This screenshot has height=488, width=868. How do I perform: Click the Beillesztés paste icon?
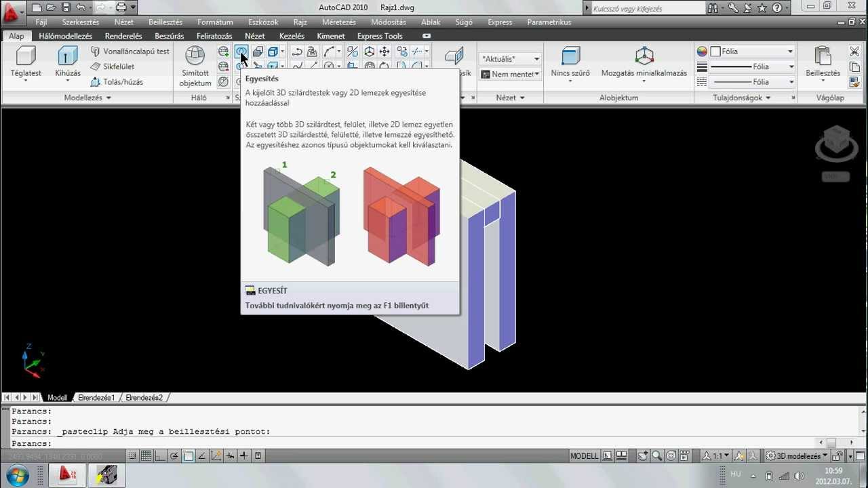pyautogui.click(x=823, y=56)
